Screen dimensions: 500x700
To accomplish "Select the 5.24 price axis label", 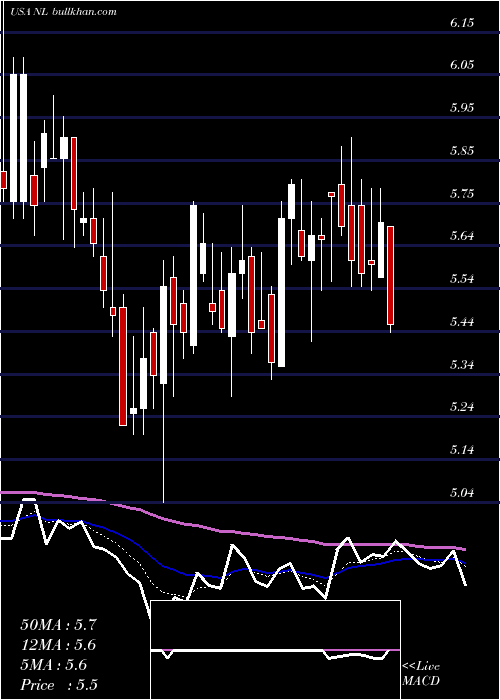I will point(462,407).
